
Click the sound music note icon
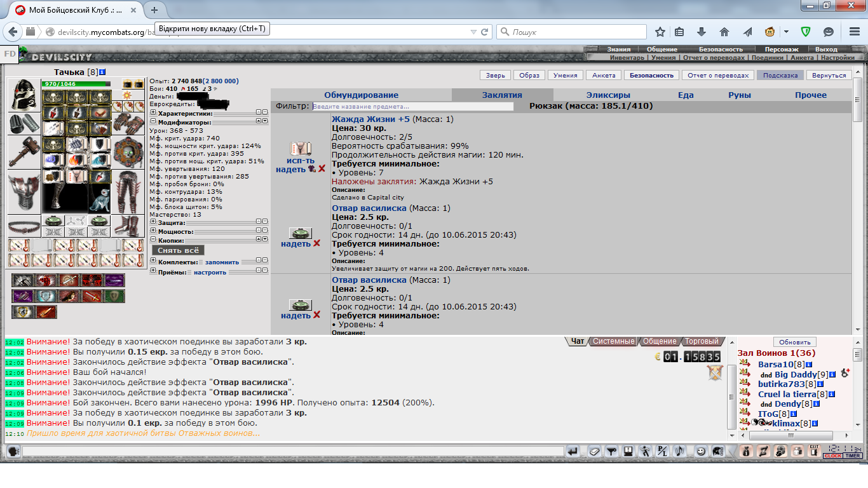(x=679, y=451)
